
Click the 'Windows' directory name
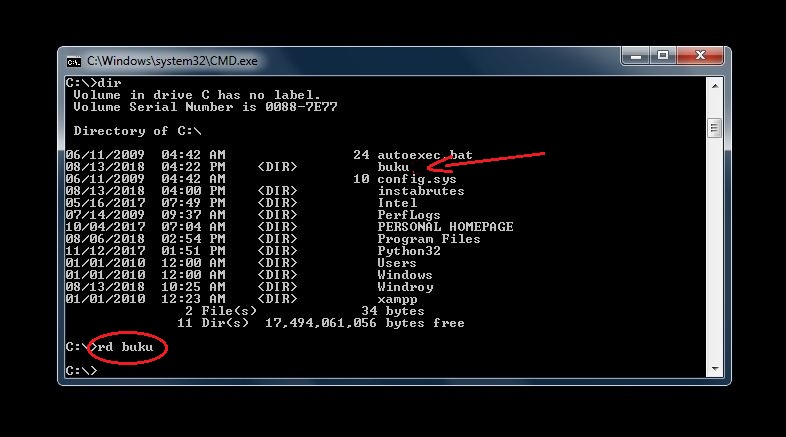[x=405, y=275]
